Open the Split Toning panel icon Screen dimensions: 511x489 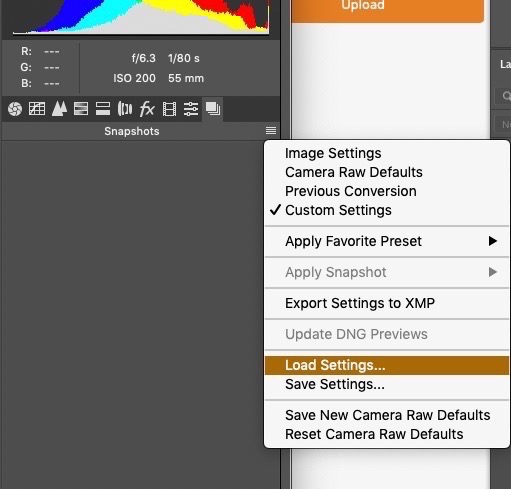tap(103, 109)
